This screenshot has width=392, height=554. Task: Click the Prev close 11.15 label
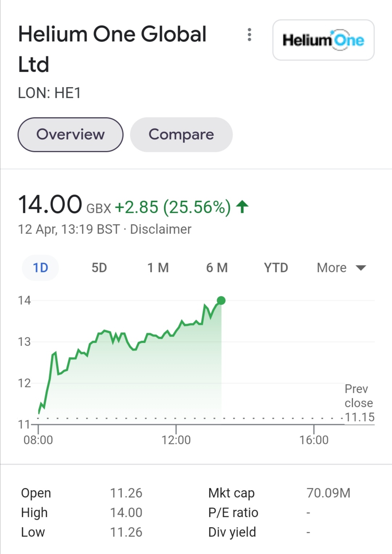tap(359, 403)
